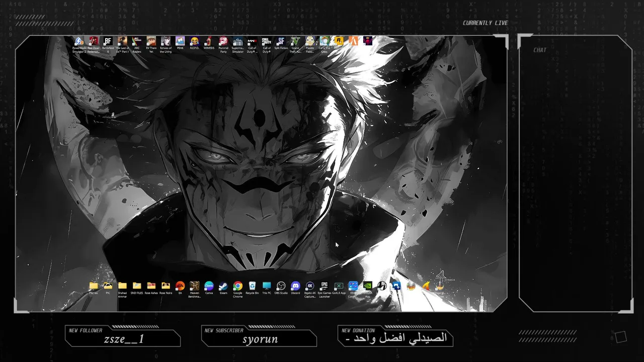Click the Arabic new donation message
This screenshot has height=362, width=644.
(x=396, y=338)
